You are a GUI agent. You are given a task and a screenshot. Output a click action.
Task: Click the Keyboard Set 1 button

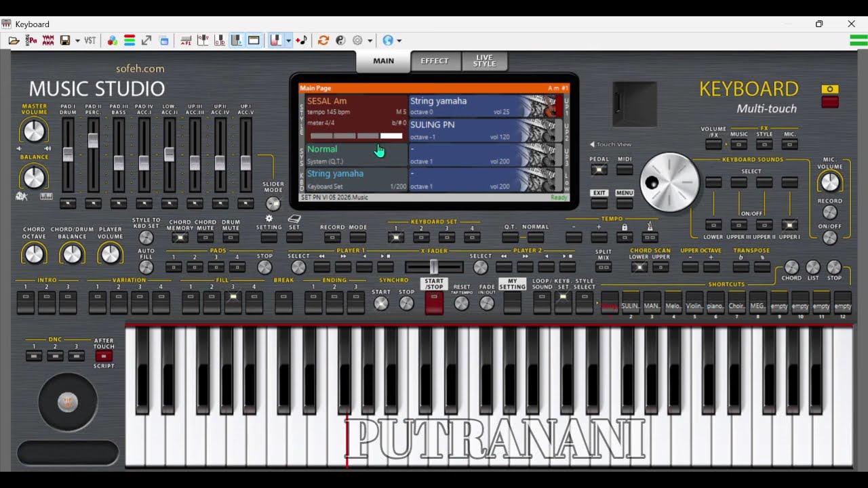396,238
